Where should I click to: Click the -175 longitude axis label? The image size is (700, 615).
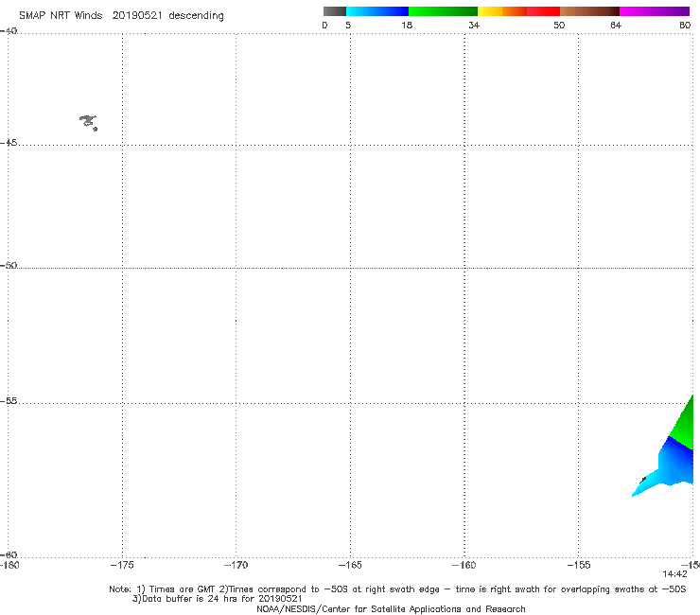[122, 565]
